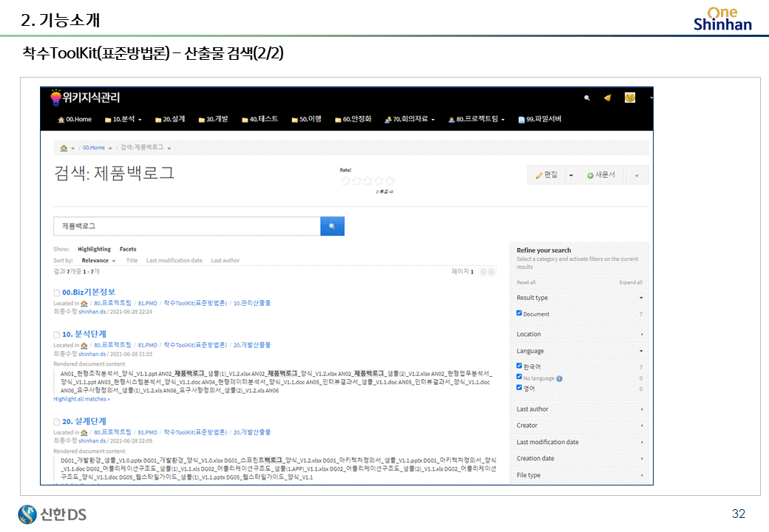This screenshot has width=769, height=532.
Task: Click the 편집 edit button
Action: (x=546, y=175)
